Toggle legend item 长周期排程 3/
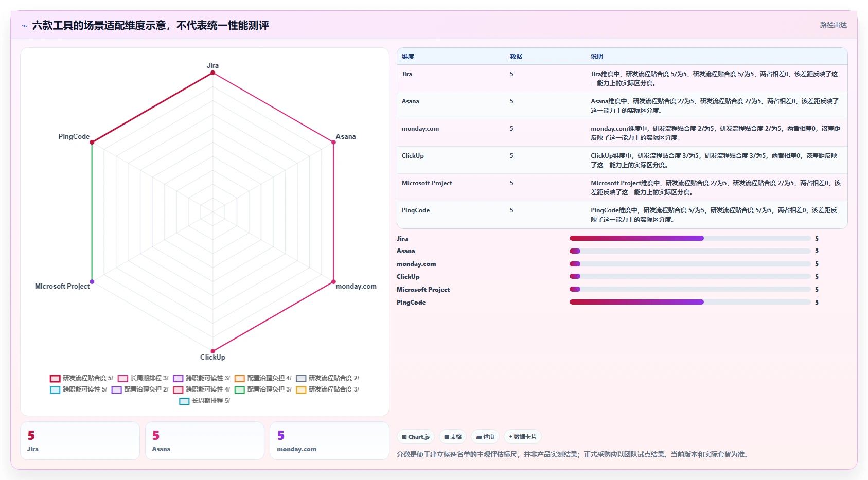The image size is (868, 480). click(x=143, y=378)
